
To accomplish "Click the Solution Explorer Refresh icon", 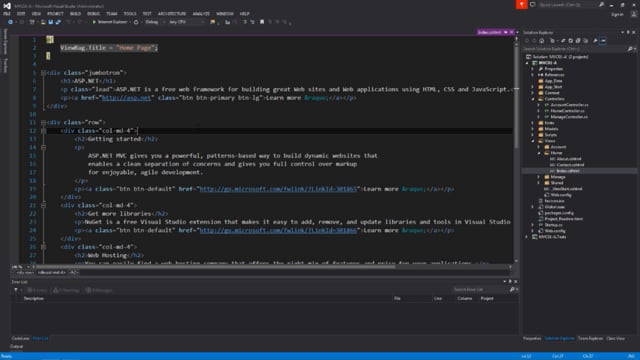I will (571, 40).
